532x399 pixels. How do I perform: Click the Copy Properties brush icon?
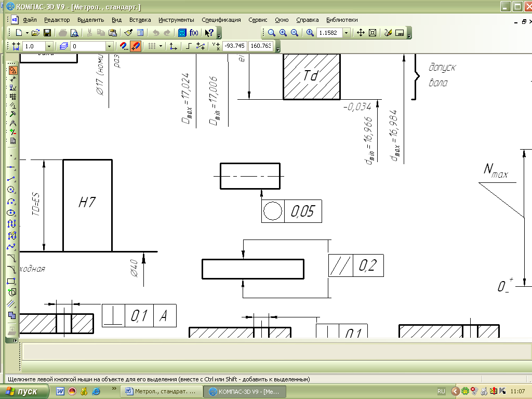click(x=128, y=33)
